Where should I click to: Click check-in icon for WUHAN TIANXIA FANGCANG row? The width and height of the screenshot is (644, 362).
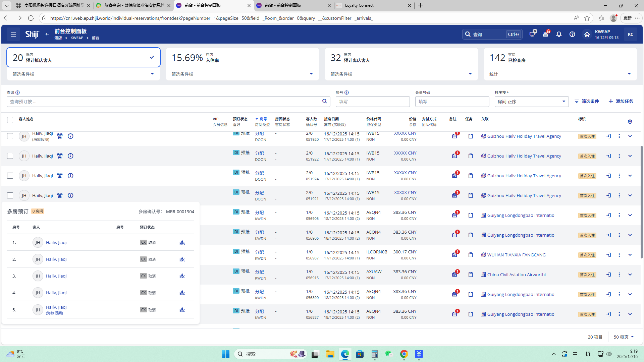(608, 255)
